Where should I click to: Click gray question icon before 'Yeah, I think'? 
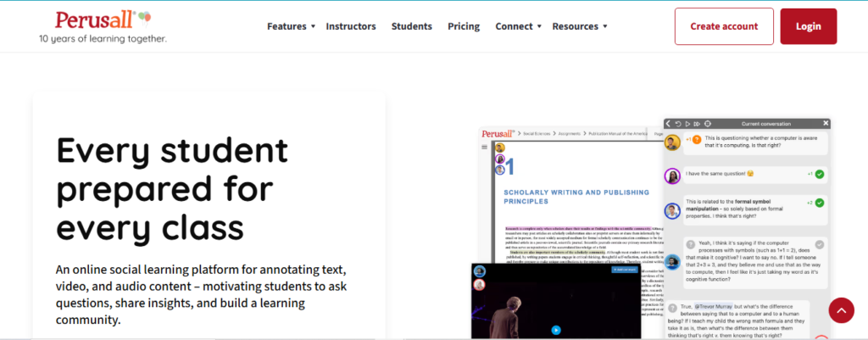[690, 244]
